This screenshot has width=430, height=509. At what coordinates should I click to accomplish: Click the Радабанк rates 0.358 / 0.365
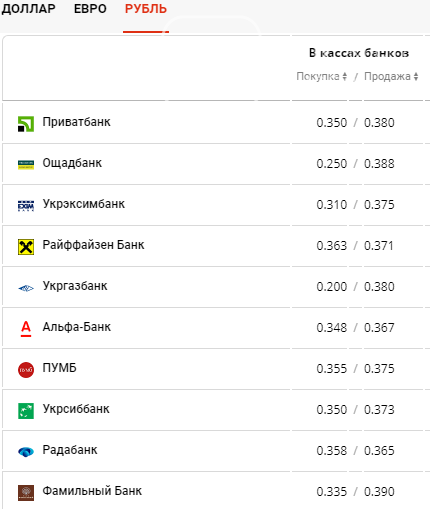click(355, 451)
